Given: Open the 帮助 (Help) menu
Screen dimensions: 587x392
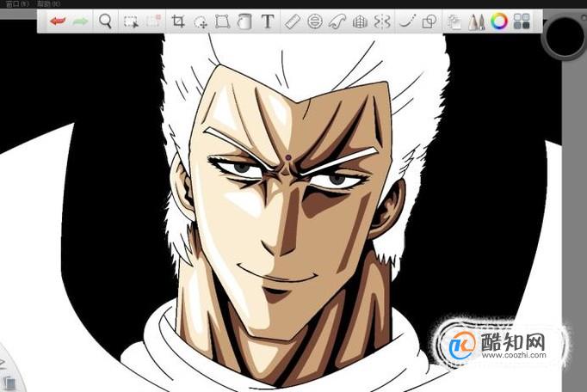Looking at the screenshot, I should [x=48, y=3].
